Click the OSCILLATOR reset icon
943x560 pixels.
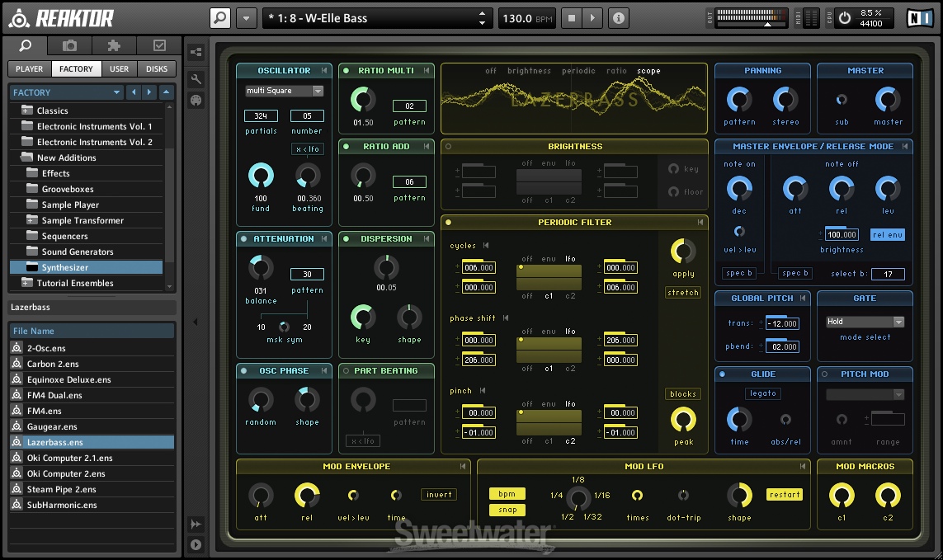coord(324,70)
